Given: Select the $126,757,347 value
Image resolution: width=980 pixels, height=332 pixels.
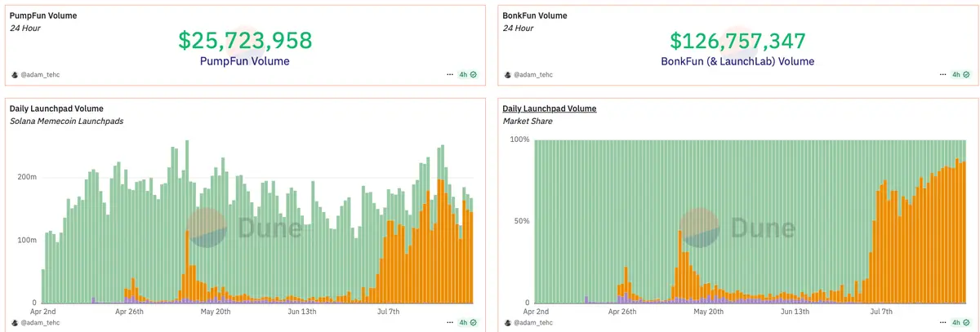Looking at the screenshot, I should tap(738, 40).
